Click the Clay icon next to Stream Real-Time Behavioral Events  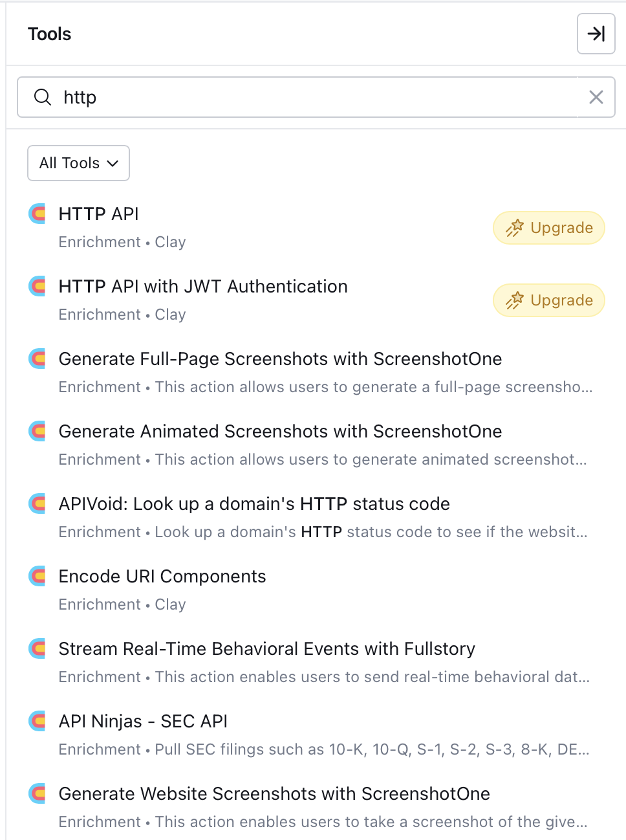pos(36,648)
